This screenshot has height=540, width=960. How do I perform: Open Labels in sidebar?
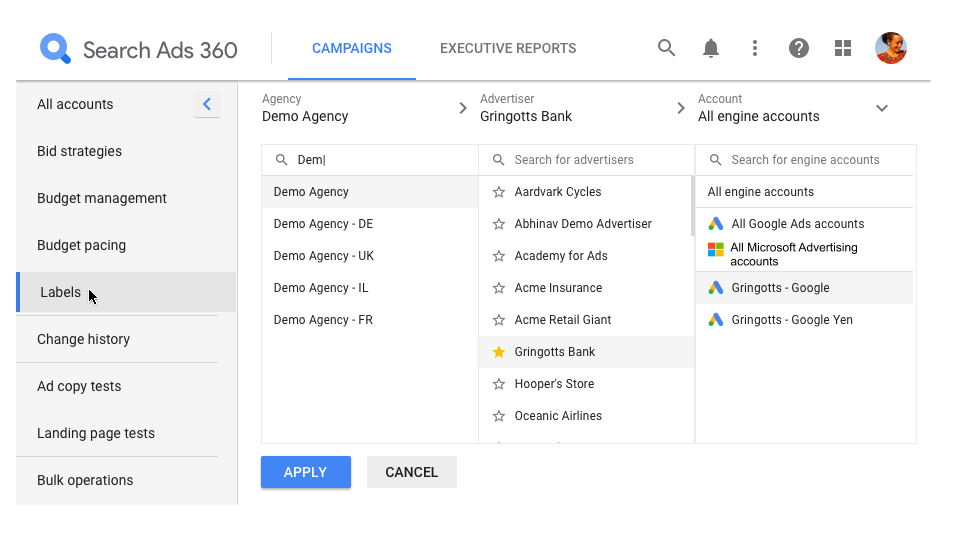[x=126, y=292]
